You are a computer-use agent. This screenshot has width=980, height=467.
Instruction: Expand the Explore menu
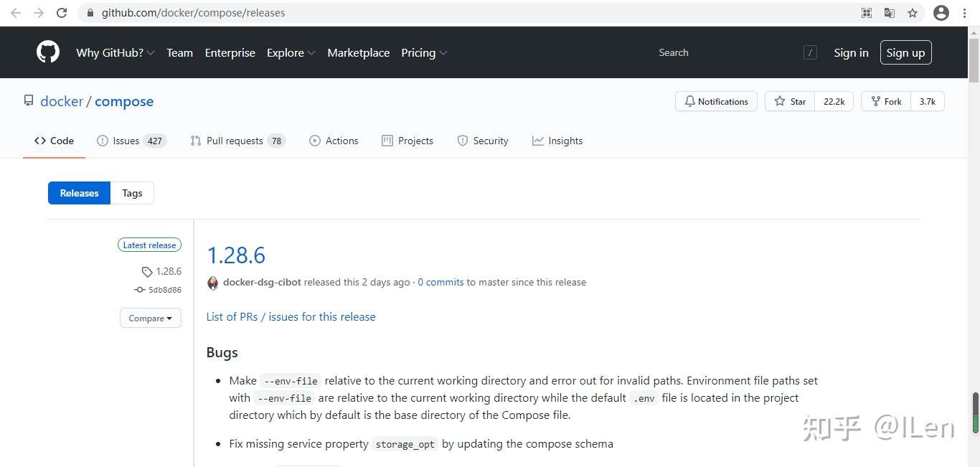pyautogui.click(x=291, y=53)
